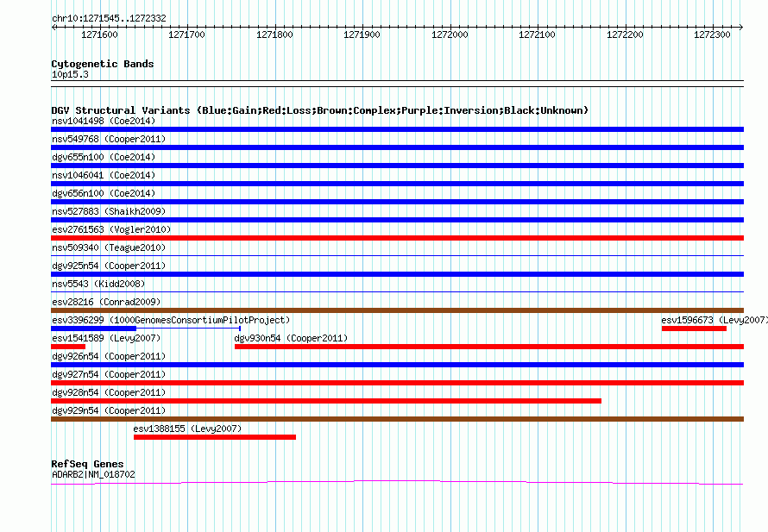Select the red loss bar of esv2761563
This screenshot has width=768, height=532.
point(397,238)
